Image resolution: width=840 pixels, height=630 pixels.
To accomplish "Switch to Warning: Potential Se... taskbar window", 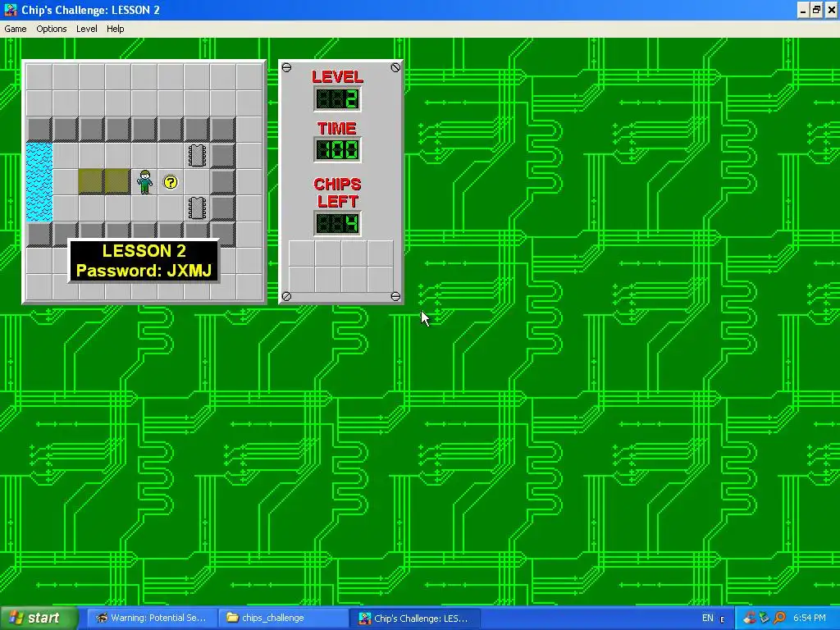I will 152,619.
